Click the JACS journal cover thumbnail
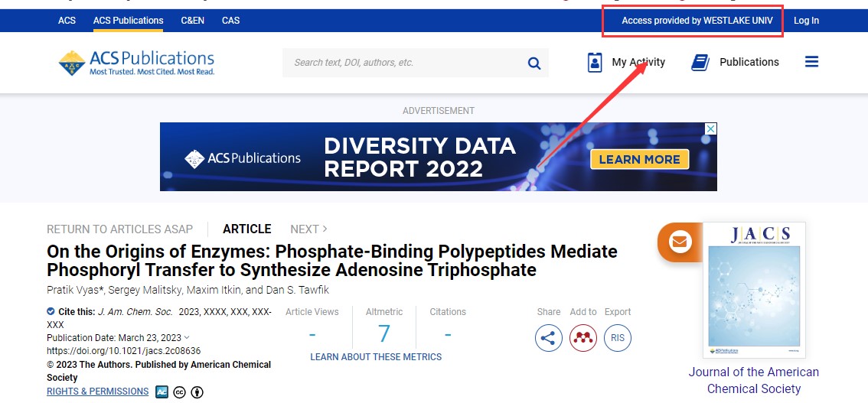The height and width of the screenshot is (403, 868). pos(754,291)
